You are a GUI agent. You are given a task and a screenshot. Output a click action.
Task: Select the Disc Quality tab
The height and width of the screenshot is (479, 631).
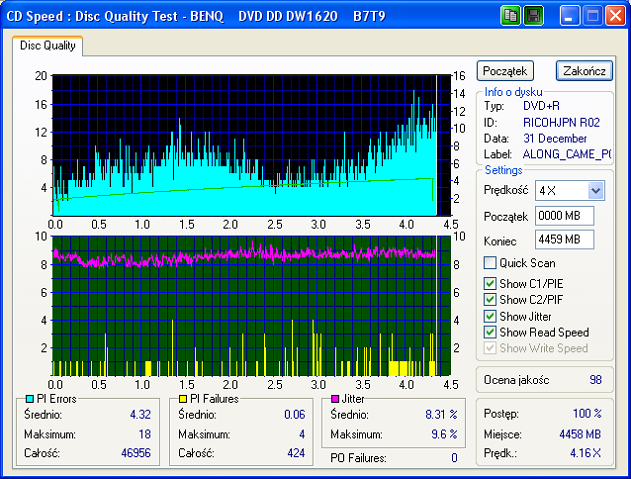(x=47, y=46)
